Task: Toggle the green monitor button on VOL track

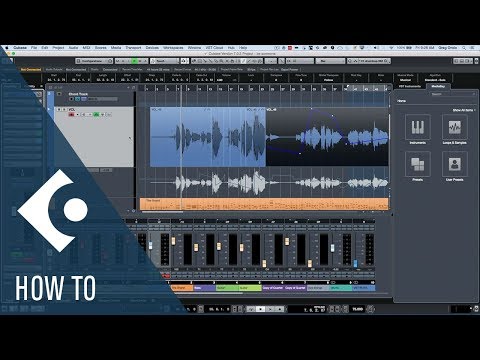Action: coord(96,115)
